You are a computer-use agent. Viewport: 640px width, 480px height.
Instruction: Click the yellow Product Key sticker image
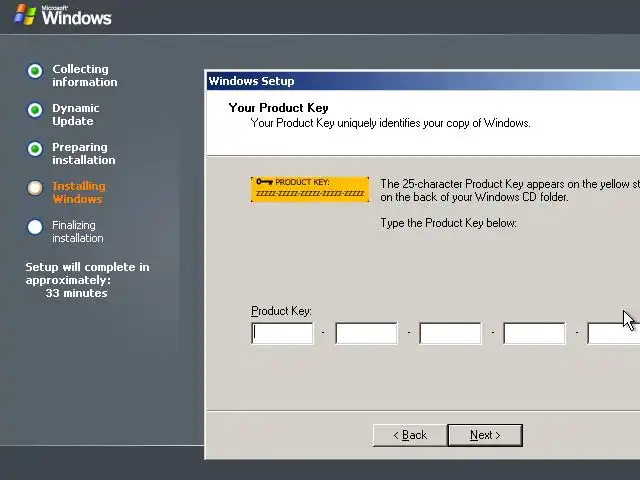click(310, 189)
